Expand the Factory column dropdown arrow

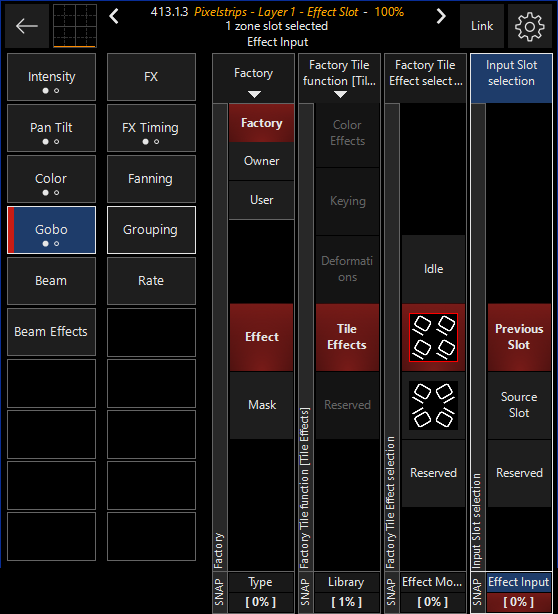pyautogui.click(x=254, y=94)
